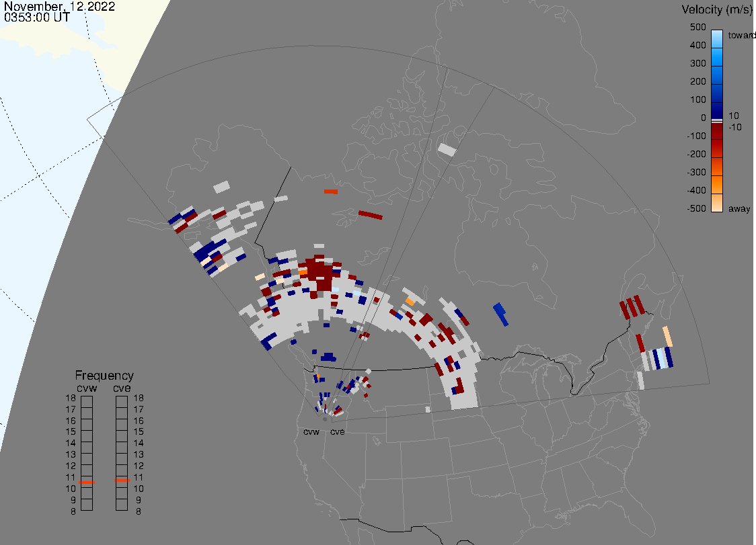Image resolution: width=756 pixels, height=545 pixels.
Task: Click the -200 label on velocity scale
Action: click(696, 154)
